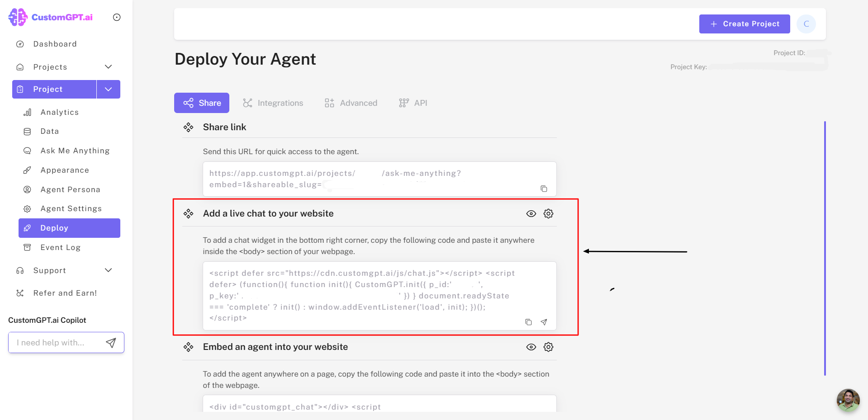Open the user avatar C menu

[x=806, y=24]
